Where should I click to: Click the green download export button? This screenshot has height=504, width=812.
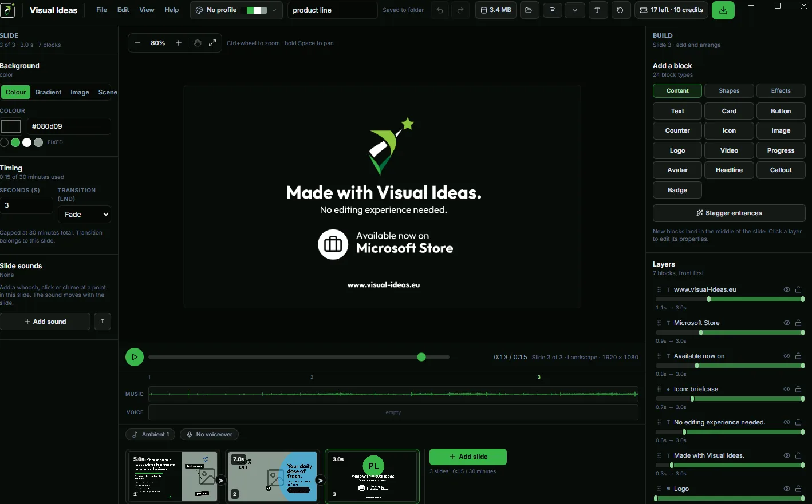pyautogui.click(x=723, y=10)
